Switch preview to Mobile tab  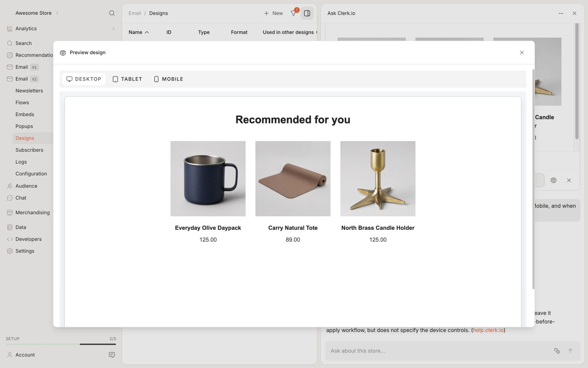tap(168, 79)
